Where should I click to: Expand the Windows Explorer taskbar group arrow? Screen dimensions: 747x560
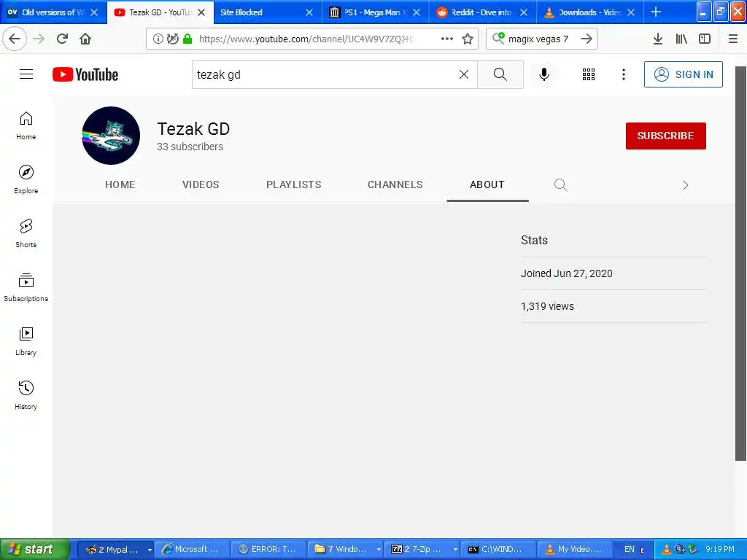coord(379,550)
